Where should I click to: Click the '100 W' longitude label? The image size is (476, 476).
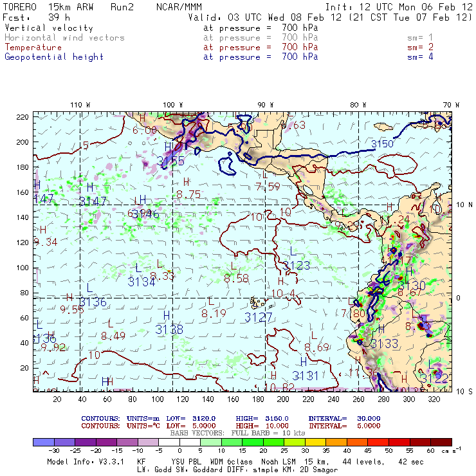[173, 105]
